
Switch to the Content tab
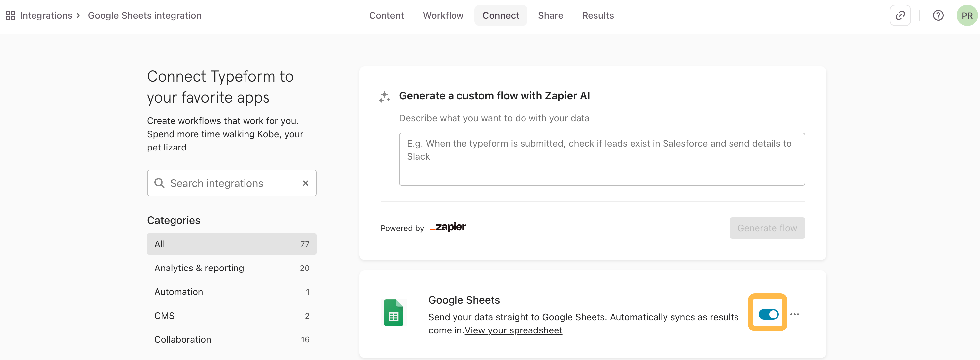(386, 15)
